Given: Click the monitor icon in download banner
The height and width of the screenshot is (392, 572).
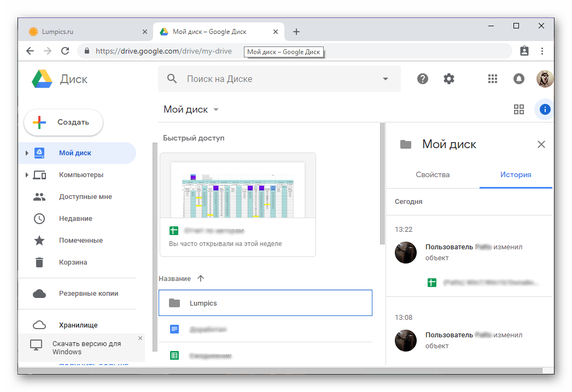Looking at the screenshot, I should (36, 345).
